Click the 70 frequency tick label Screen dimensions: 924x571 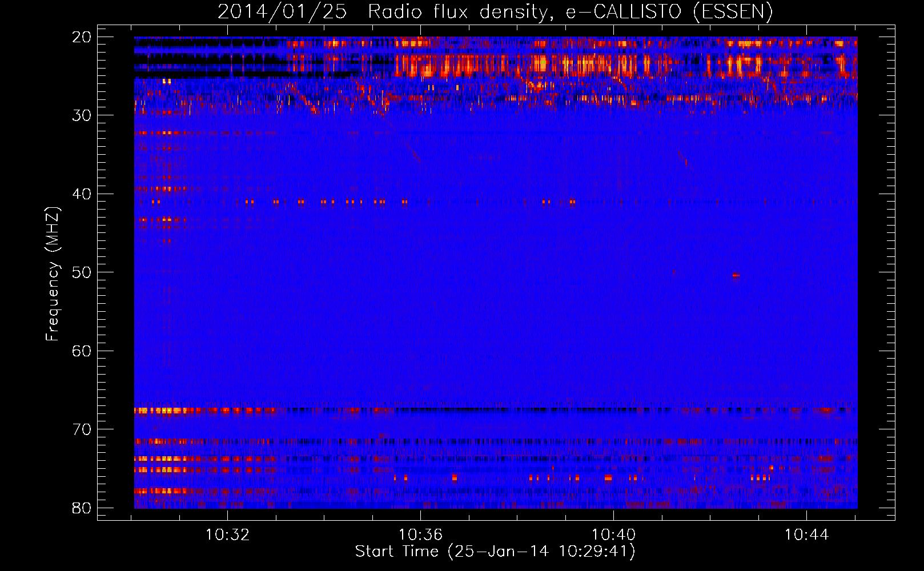pyautogui.click(x=82, y=429)
